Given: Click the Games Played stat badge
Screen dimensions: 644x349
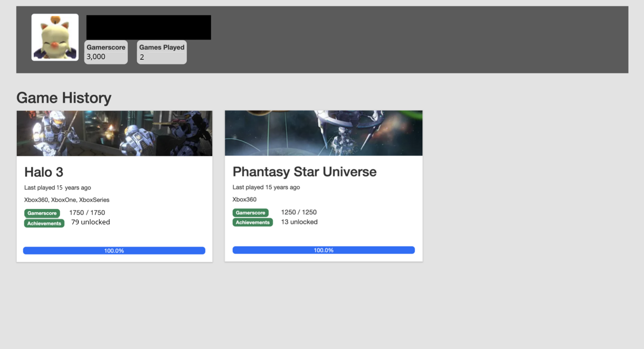Looking at the screenshot, I should 162,52.
